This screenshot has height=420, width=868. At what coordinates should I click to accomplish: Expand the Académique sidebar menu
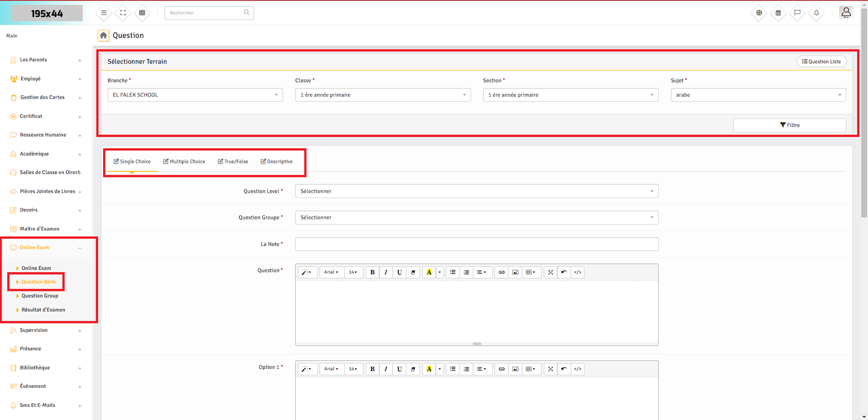[x=34, y=154]
